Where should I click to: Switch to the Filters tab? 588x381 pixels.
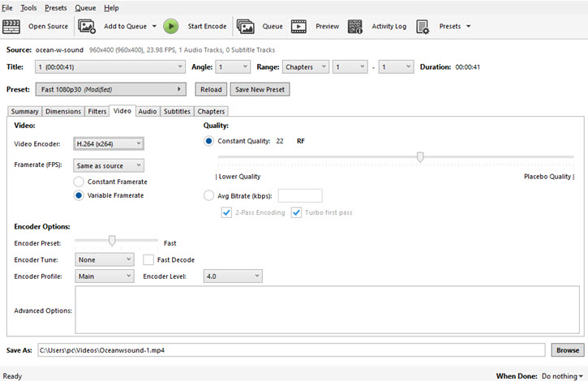(97, 111)
